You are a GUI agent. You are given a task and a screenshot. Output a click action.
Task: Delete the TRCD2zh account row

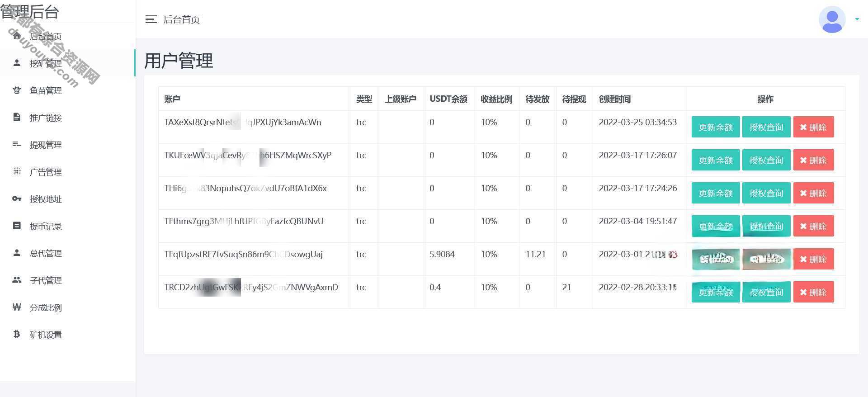pyautogui.click(x=813, y=292)
